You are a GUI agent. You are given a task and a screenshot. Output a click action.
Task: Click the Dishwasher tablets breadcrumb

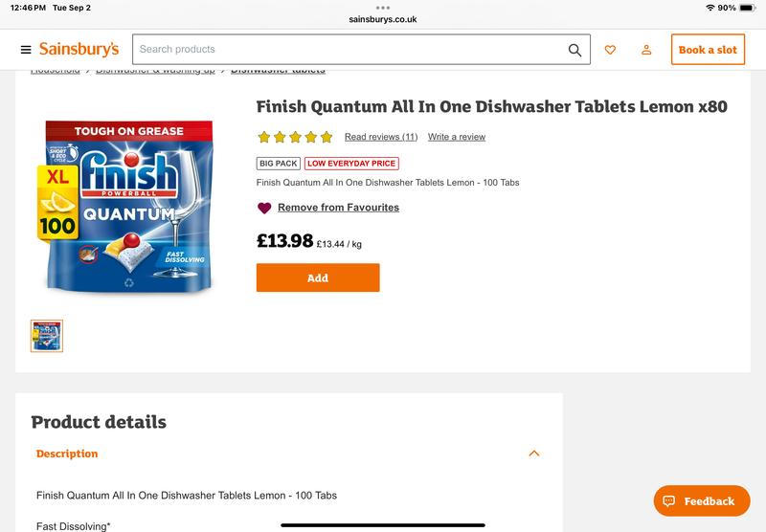[278, 71]
